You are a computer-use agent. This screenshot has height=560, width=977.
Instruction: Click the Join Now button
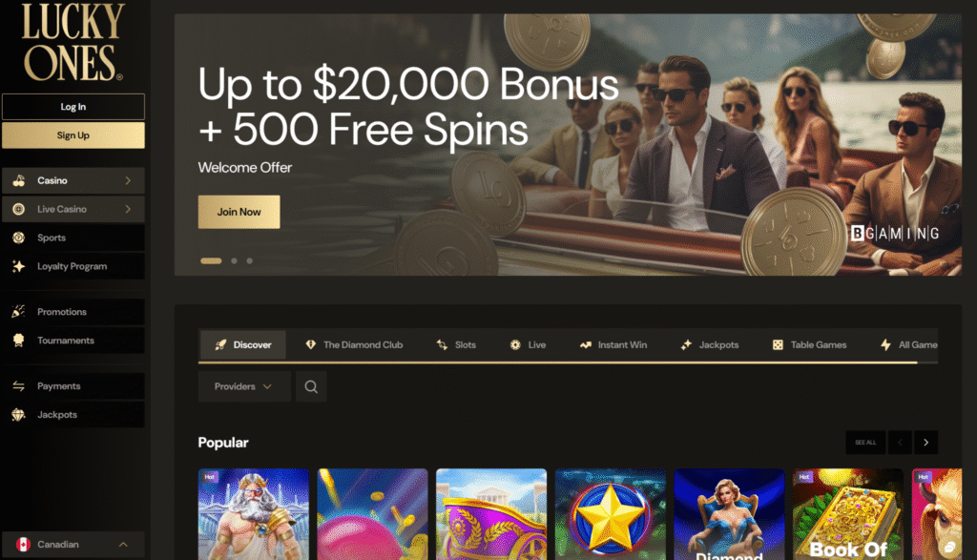pyautogui.click(x=239, y=212)
